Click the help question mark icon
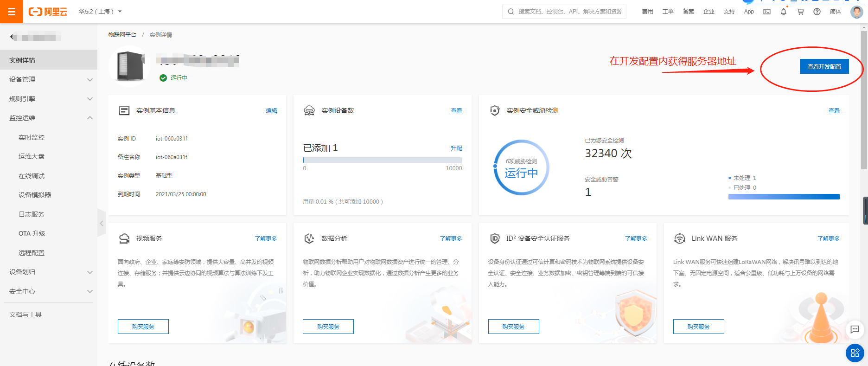868x366 pixels. pyautogui.click(x=817, y=12)
